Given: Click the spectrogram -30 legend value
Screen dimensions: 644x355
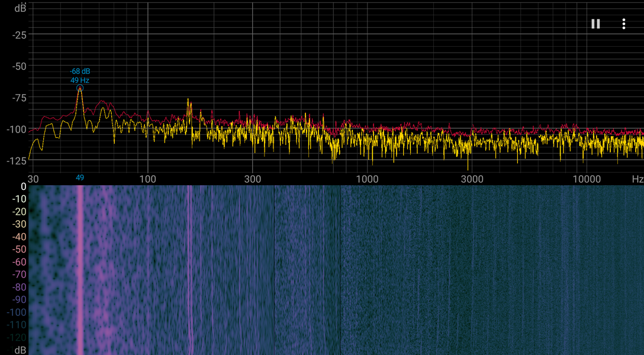Looking at the screenshot, I should (19, 224).
